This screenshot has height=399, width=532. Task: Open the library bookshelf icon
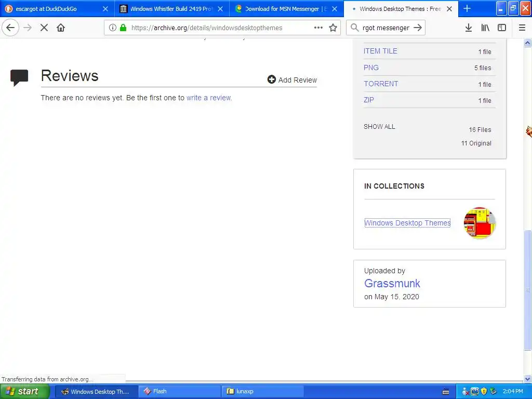[x=485, y=28]
